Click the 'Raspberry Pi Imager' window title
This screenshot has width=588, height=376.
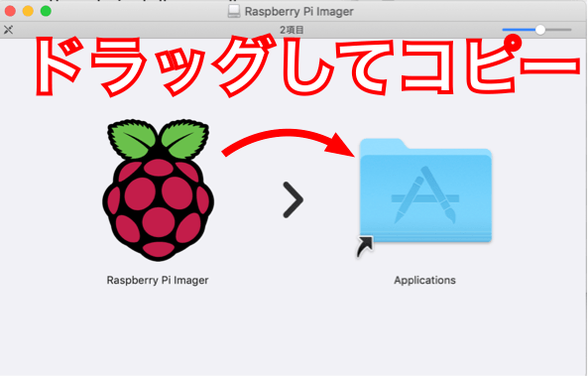click(x=298, y=11)
